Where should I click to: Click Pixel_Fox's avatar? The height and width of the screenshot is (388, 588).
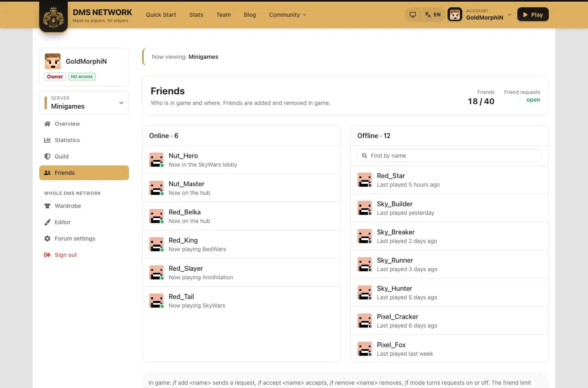(365, 349)
